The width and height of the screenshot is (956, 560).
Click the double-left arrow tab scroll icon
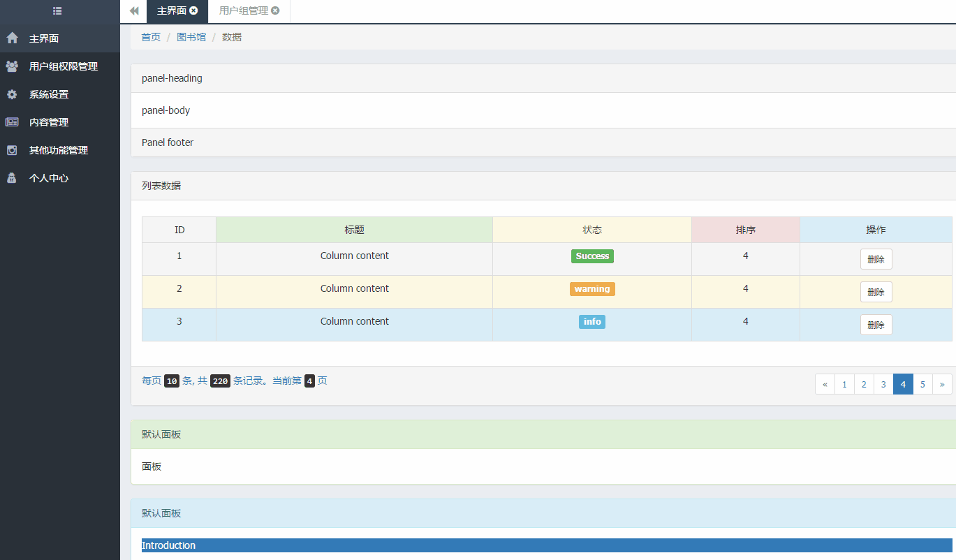[x=134, y=11]
